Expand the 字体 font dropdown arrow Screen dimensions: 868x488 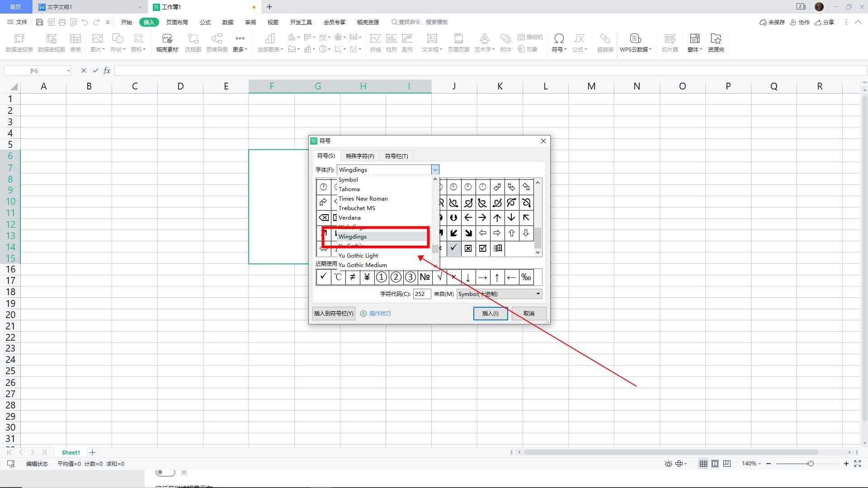coord(435,170)
